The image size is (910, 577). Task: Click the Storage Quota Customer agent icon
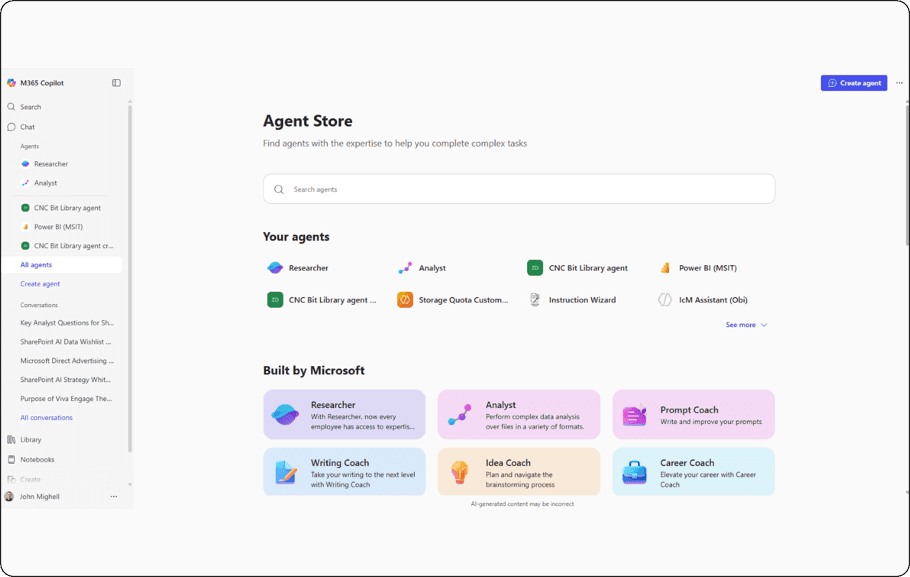pos(407,299)
